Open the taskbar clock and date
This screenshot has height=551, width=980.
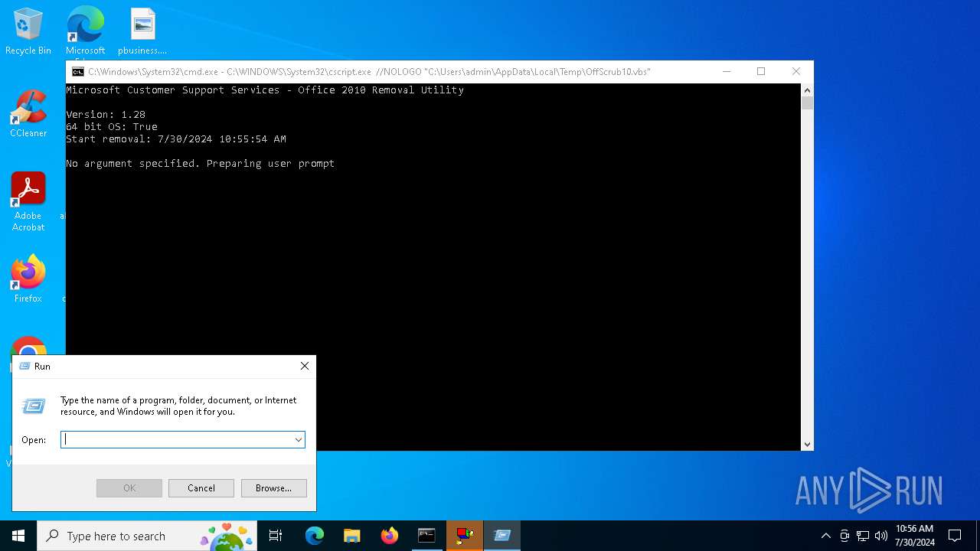click(x=915, y=536)
